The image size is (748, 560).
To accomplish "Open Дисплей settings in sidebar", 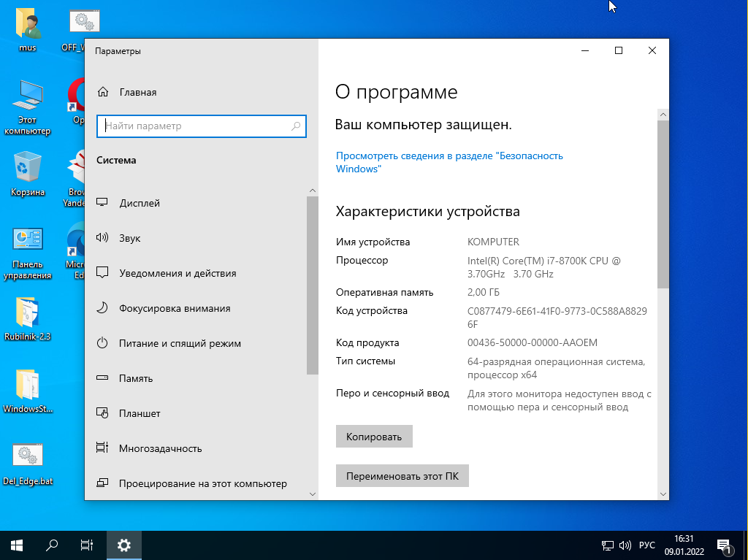I will pyautogui.click(x=140, y=203).
